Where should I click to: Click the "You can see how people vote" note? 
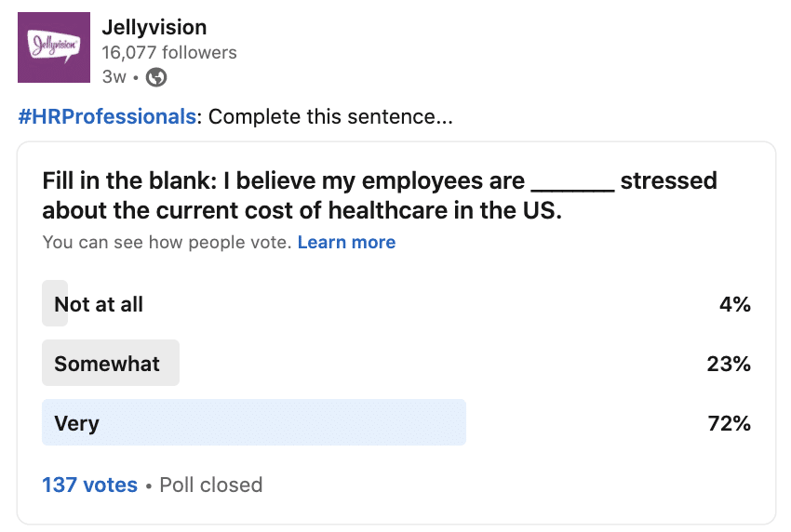[x=168, y=243]
